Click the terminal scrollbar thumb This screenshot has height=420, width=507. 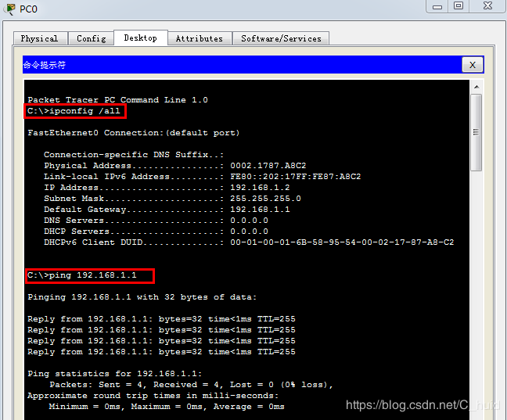click(476, 132)
